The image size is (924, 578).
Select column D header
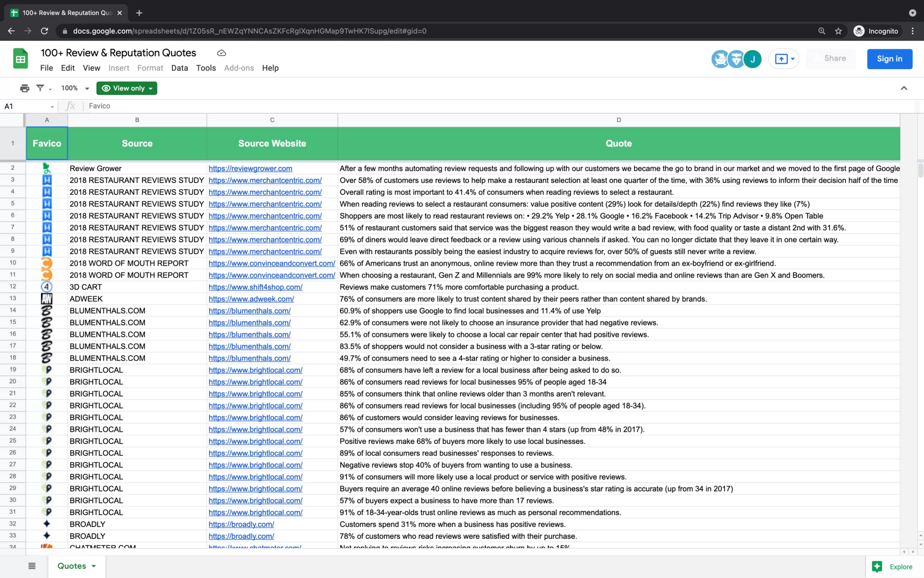click(619, 120)
